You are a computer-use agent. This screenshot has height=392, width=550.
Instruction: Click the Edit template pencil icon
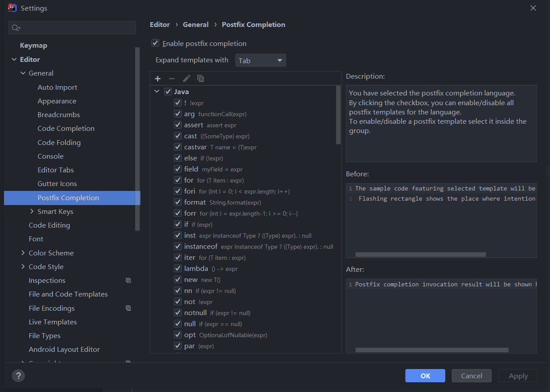click(x=186, y=79)
